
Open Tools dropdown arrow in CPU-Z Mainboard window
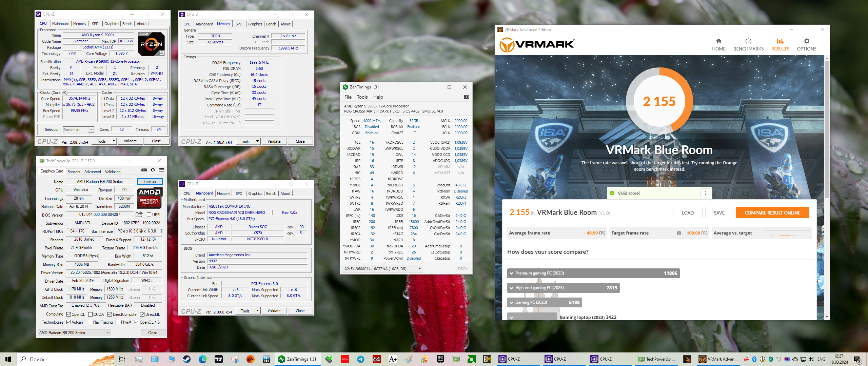click(257, 311)
